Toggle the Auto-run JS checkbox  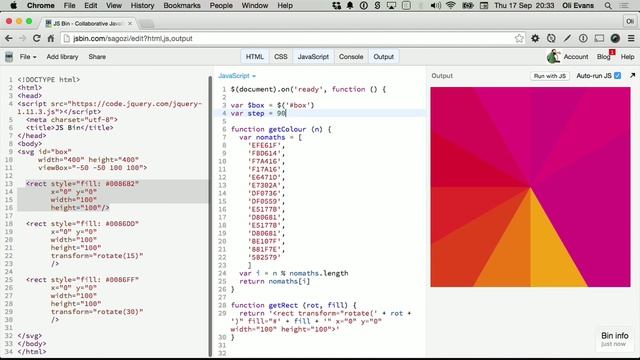click(x=618, y=76)
